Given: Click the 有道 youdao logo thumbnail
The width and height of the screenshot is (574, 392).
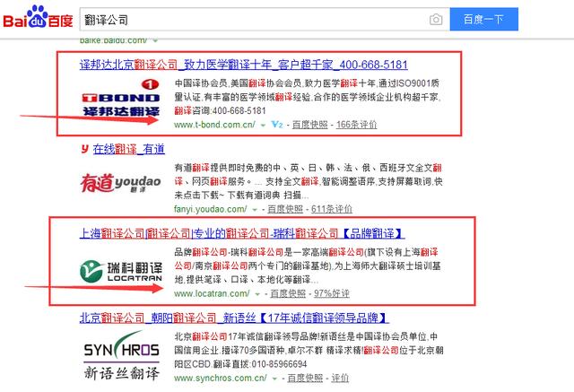Looking at the screenshot, I should [x=121, y=183].
